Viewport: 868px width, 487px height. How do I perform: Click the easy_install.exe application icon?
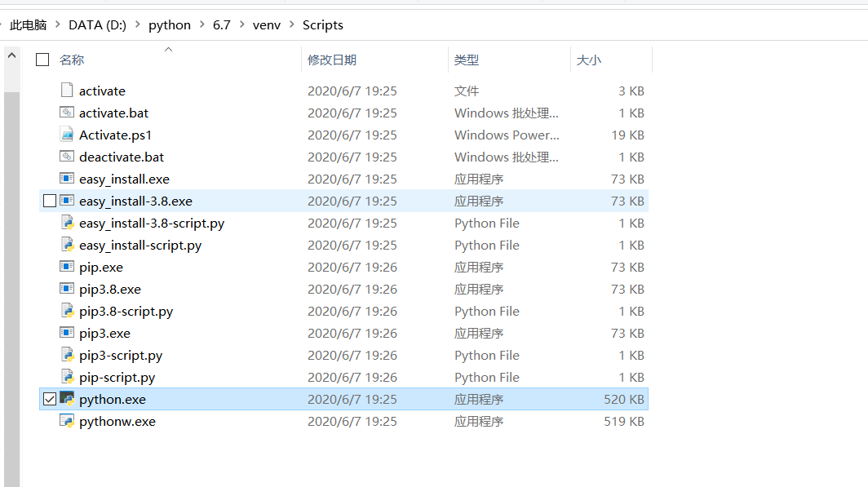(67, 179)
